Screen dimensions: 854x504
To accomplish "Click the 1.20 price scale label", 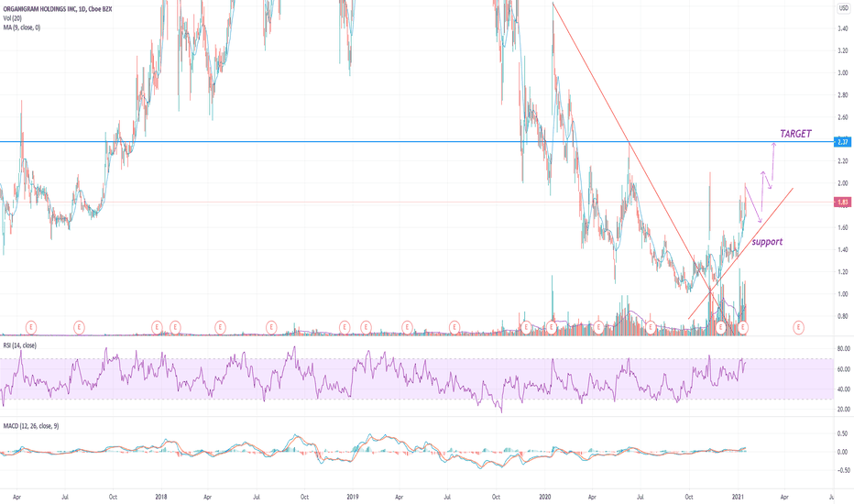I will coord(843,272).
